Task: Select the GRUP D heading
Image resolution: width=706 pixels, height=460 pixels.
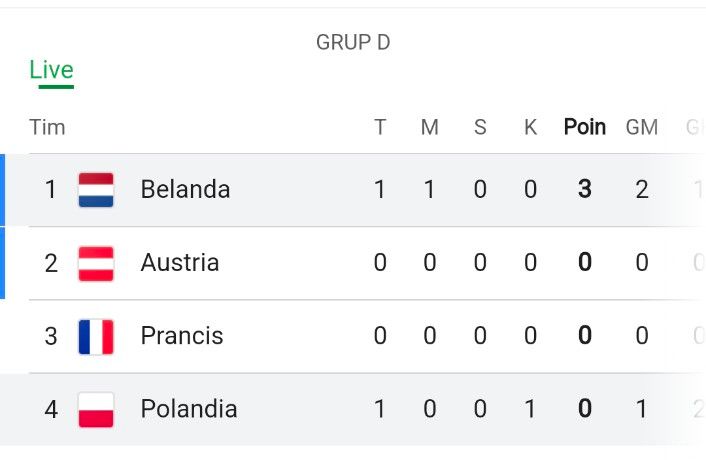Action: click(x=353, y=42)
